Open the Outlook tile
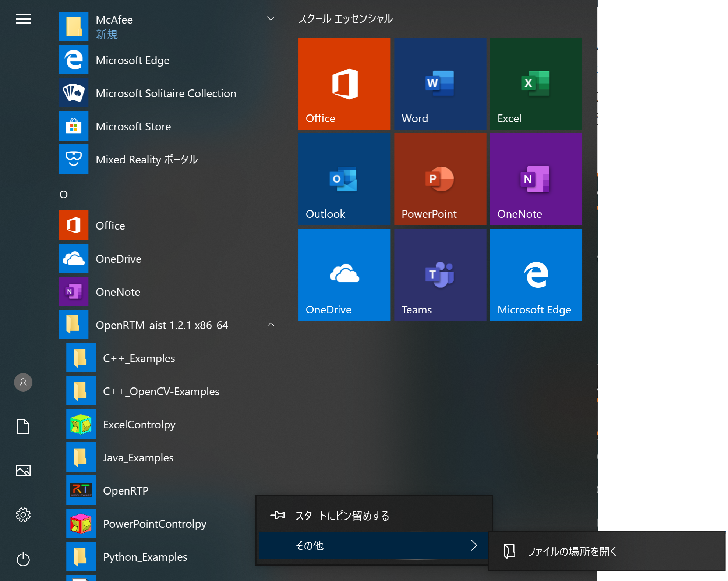The height and width of the screenshot is (581, 728). (x=344, y=179)
